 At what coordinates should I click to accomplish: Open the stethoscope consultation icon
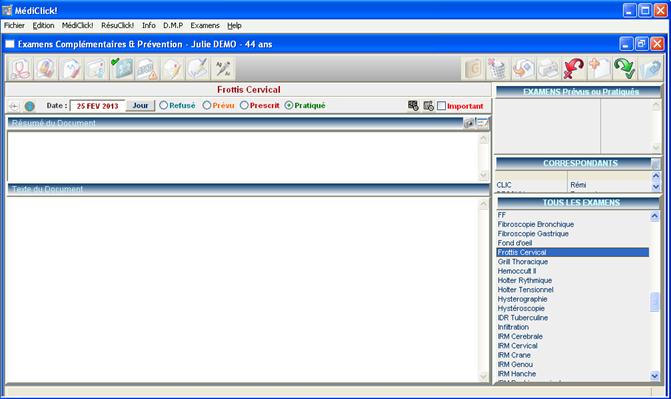point(20,68)
